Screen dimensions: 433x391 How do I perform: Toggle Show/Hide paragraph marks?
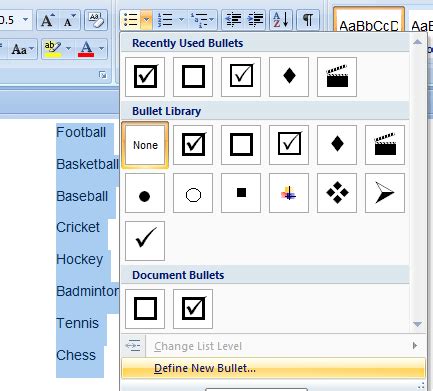click(x=308, y=20)
